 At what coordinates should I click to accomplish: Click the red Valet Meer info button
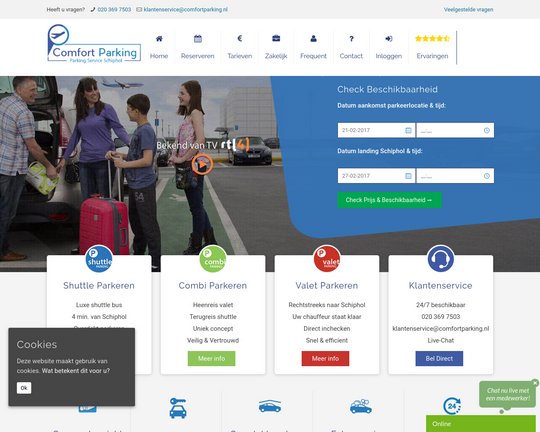[325, 358]
